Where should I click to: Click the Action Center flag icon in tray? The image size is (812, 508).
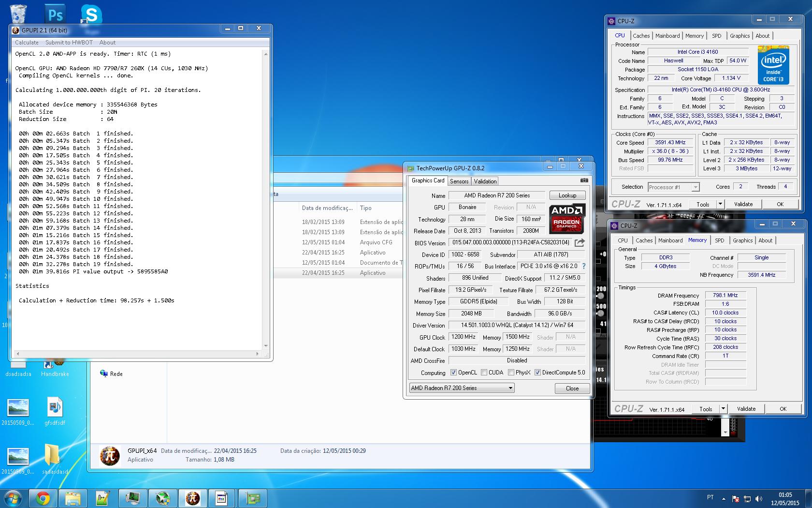tap(736, 498)
